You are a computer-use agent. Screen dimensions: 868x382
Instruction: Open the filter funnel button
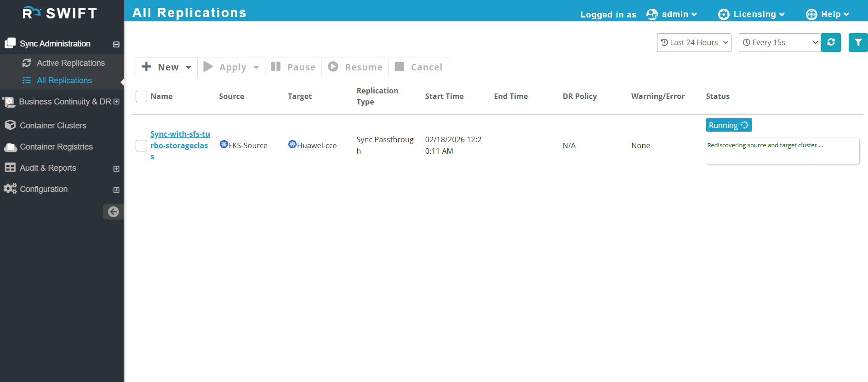coord(858,42)
